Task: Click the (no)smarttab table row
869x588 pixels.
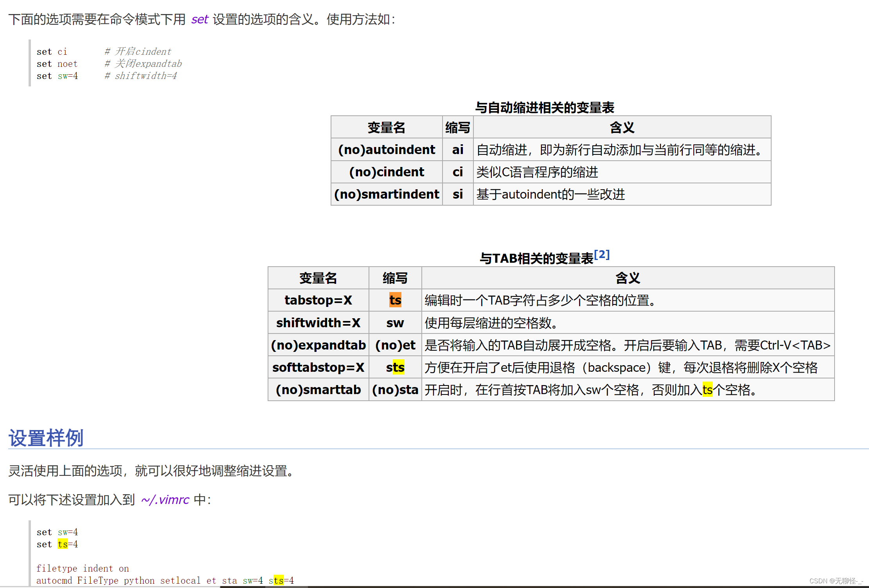Action: pos(318,389)
